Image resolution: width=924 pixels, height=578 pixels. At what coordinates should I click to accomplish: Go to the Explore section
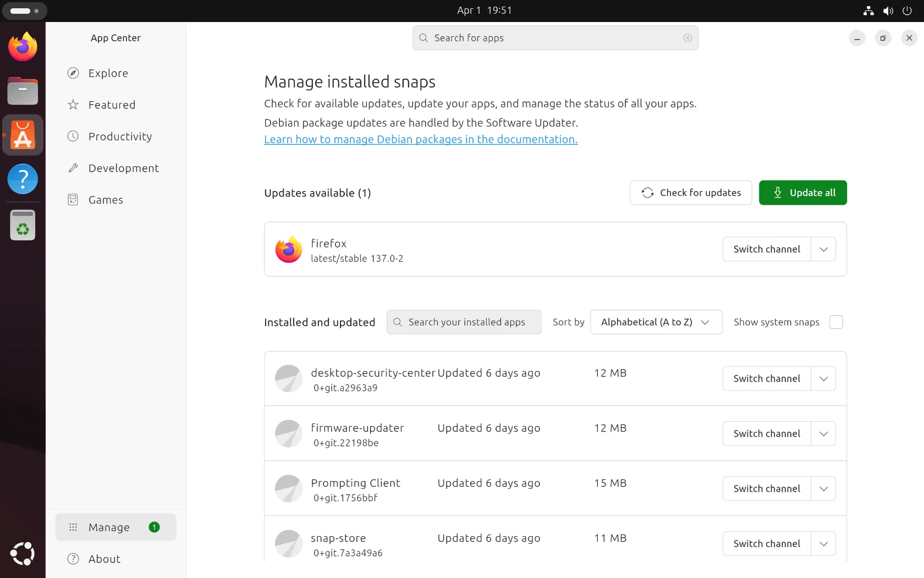[108, 73]
